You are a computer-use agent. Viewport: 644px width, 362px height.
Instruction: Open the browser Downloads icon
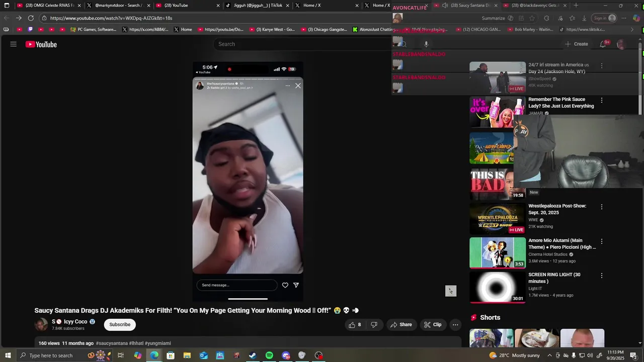tap(584, 18)
